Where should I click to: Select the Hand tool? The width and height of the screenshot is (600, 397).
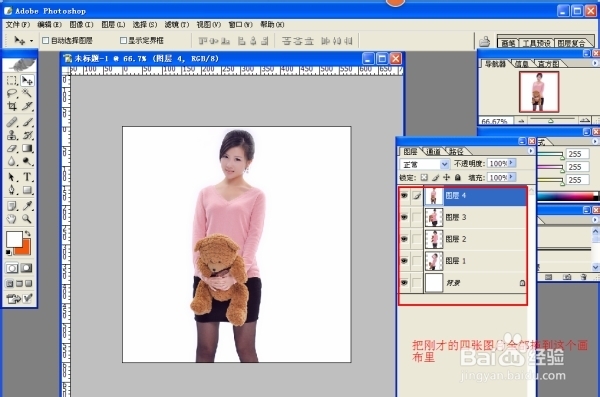(x=12, y=219)
